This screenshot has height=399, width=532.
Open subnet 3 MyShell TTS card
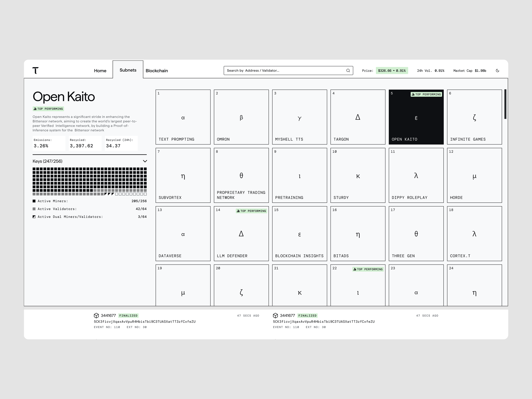(299, 117)
